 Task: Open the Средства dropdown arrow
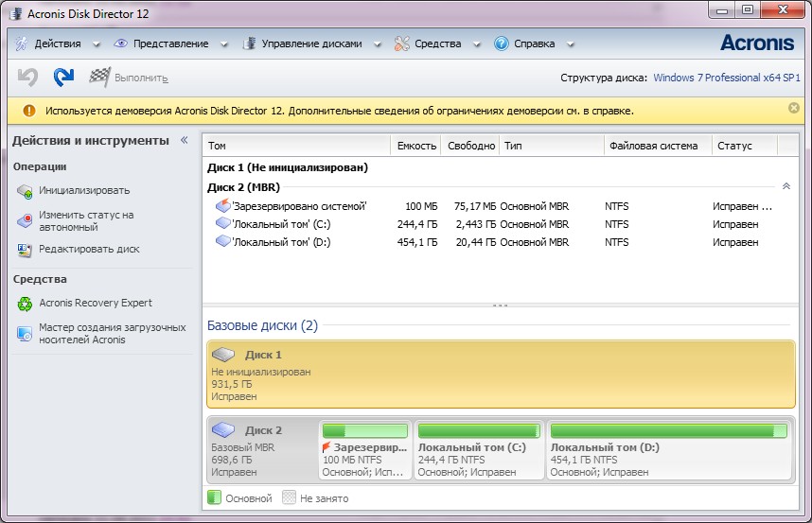click(x=477, y=44)
